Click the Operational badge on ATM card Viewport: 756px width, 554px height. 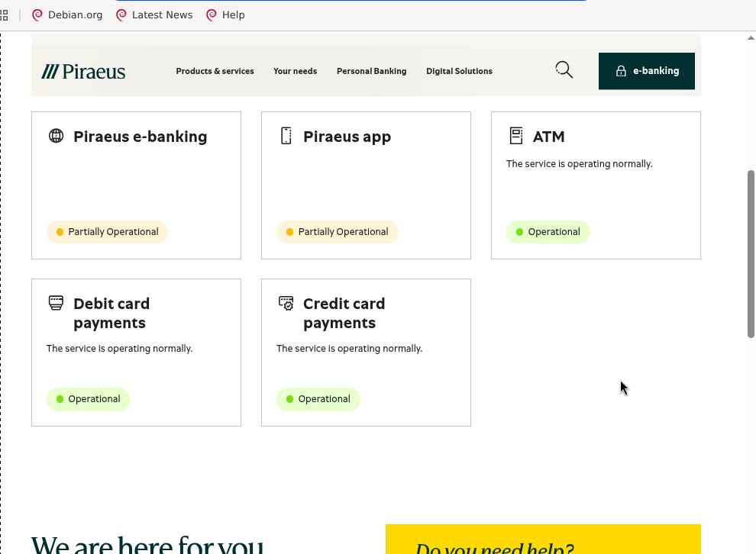coord(548,232)
